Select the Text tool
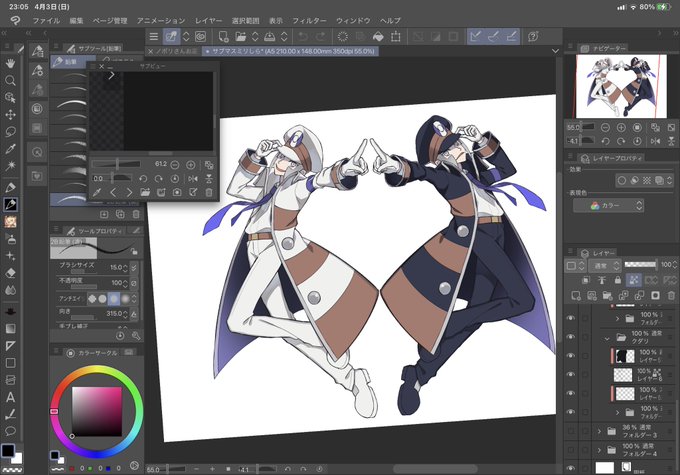The height and width of the screenshot is (475, 680). [10, 397]
